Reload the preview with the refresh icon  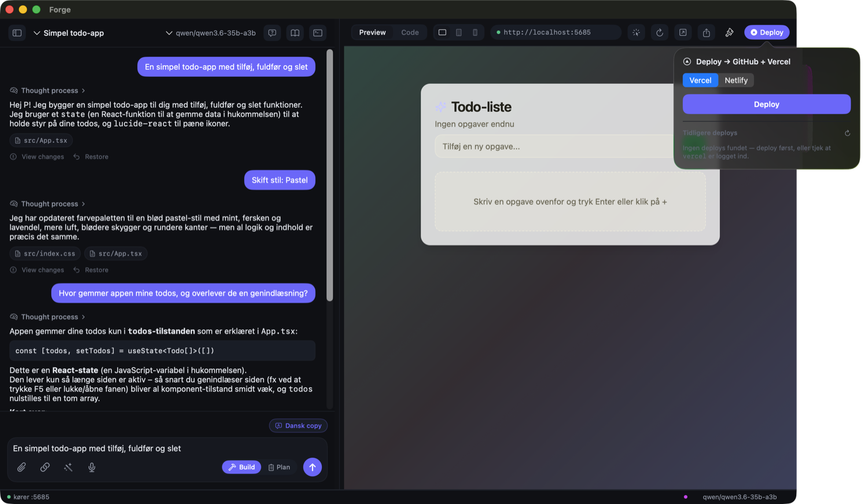[660, 32]
